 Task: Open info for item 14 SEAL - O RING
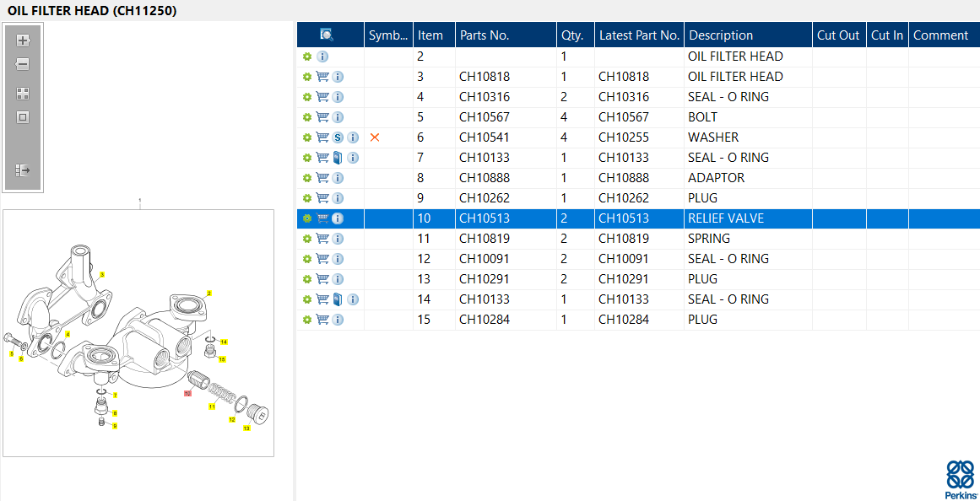tap(353, 299)
